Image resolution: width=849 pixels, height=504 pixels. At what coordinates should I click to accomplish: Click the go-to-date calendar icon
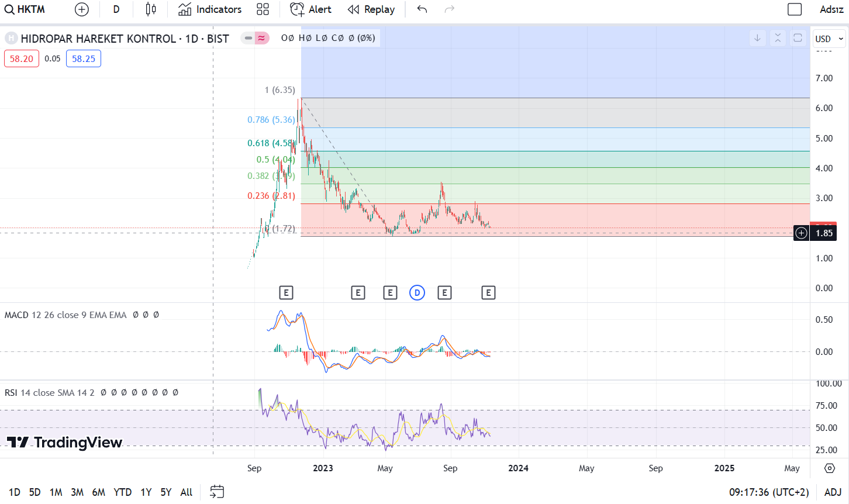(x=217, y=492)
